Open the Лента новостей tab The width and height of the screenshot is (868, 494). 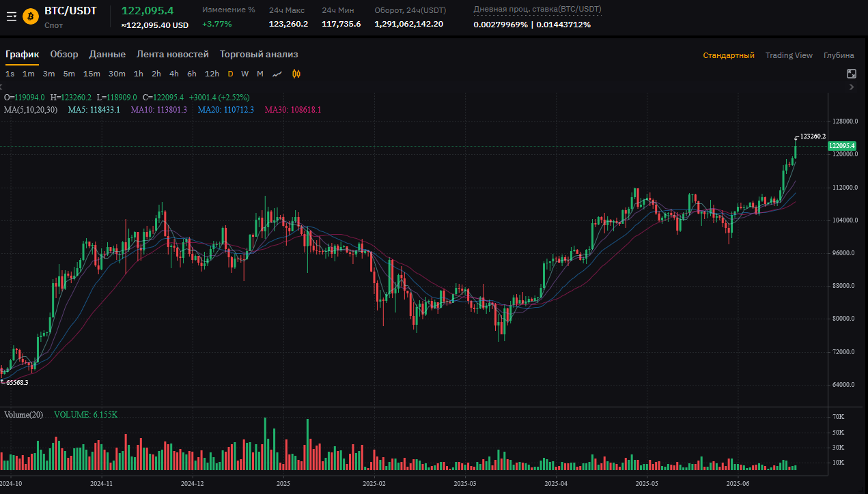(173, 55)
